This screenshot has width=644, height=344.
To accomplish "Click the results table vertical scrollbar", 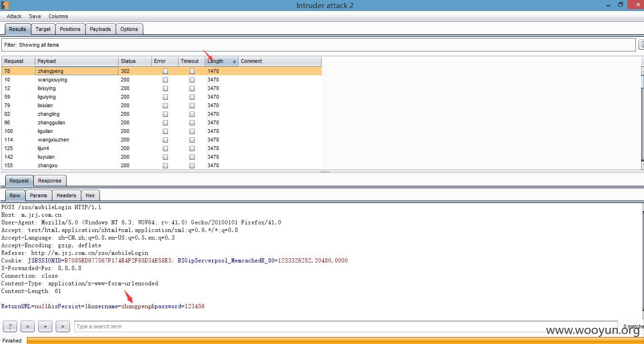I will (643, 118).
